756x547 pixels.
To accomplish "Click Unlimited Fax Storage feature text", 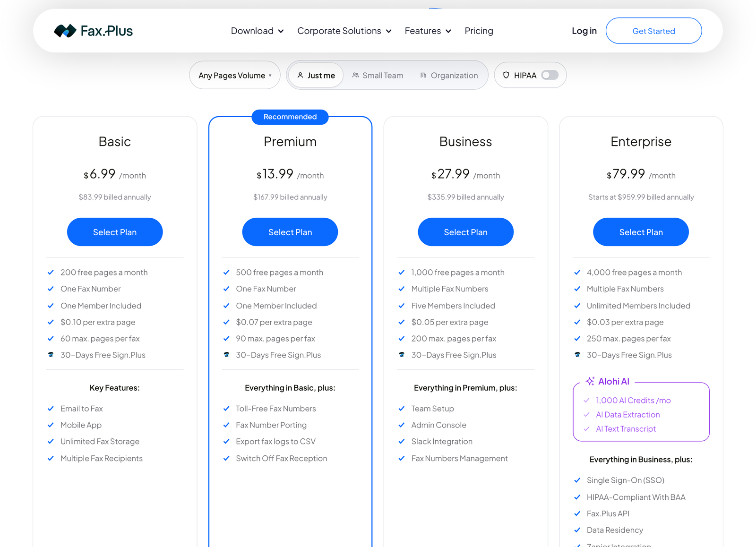I will pos(100,442).
